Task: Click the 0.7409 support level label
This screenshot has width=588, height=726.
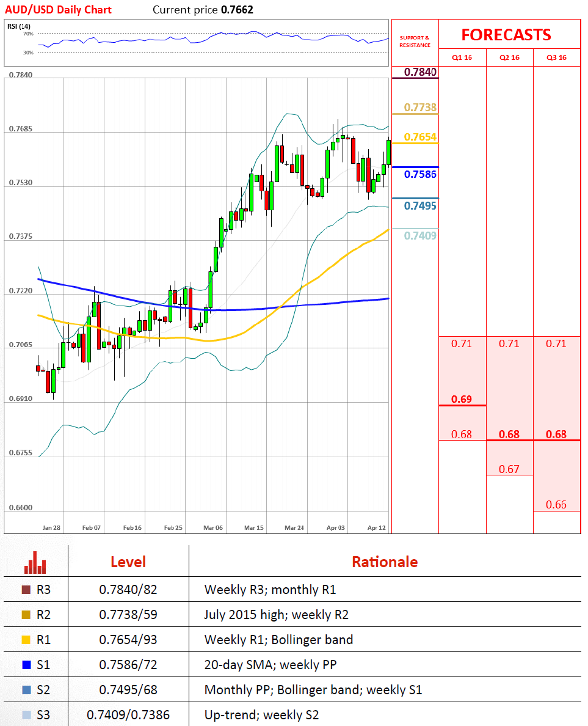Action: pyautogui.click(x=420, y=236)
